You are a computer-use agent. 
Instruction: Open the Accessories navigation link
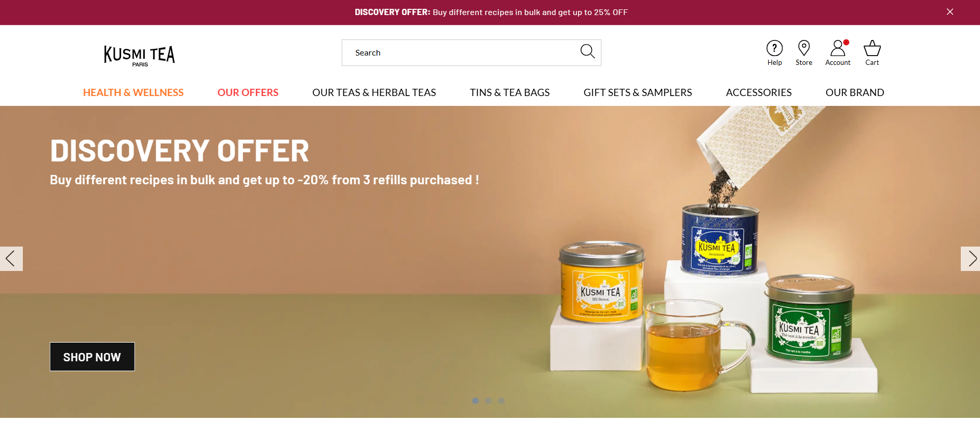pos(759,92)
